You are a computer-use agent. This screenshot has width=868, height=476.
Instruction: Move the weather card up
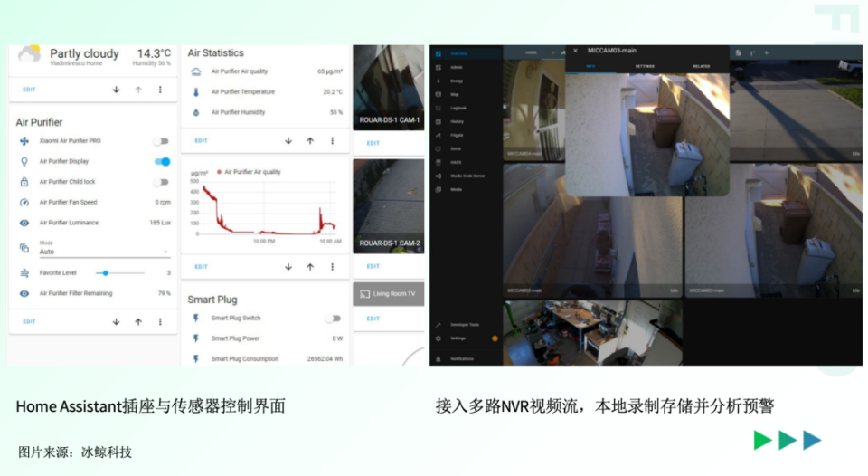point(138,90)
